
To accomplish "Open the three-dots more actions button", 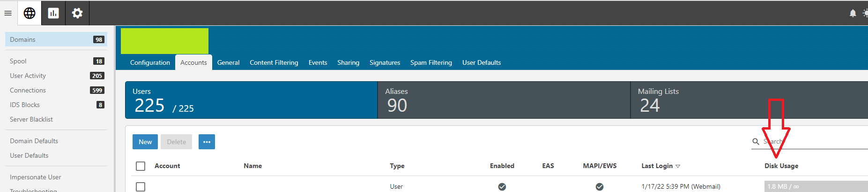I will click(207, 142).
